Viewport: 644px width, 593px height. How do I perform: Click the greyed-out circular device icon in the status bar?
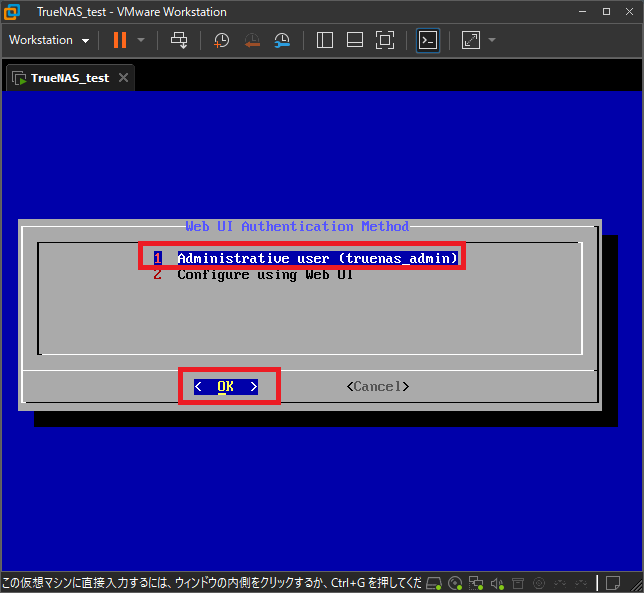(x=539, y=583)
